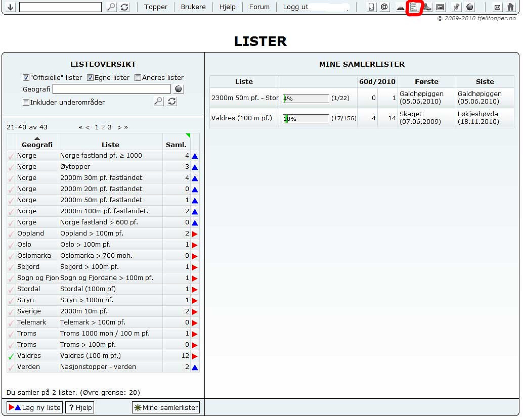Focus the Geografi text field
This screenshot has height=420, width=523.
[111, 89]
